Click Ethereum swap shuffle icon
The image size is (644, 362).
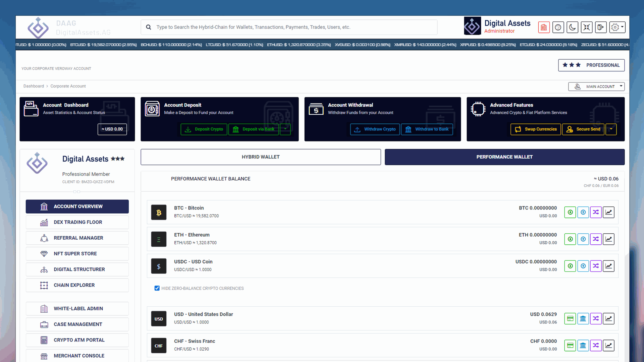(596, 239)
